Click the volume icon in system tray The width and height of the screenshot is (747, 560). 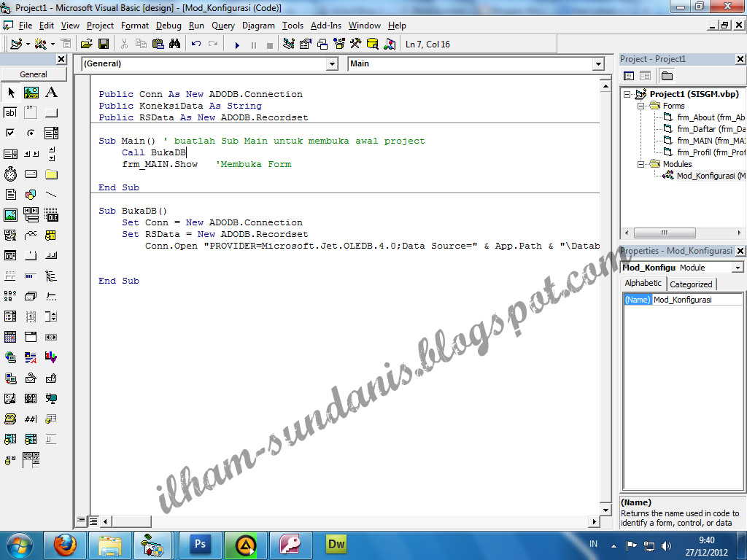click(666, 546)
